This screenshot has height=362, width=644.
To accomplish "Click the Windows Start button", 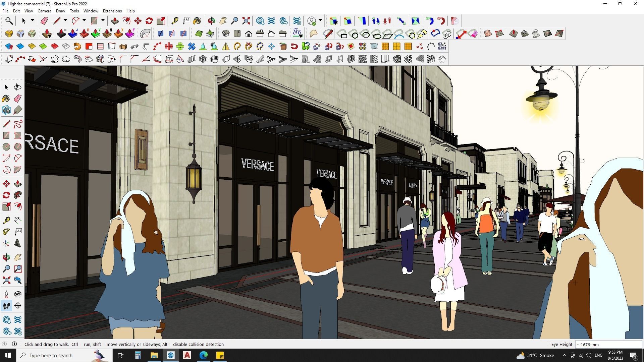I will point(8,355).
